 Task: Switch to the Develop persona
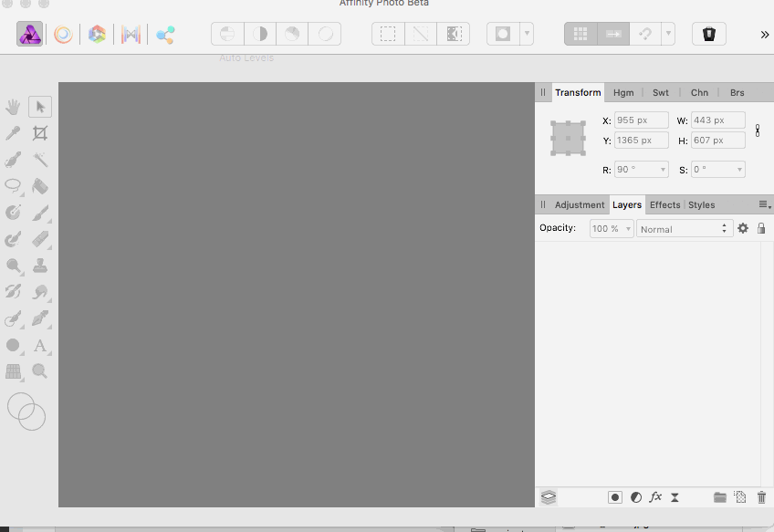97,34
